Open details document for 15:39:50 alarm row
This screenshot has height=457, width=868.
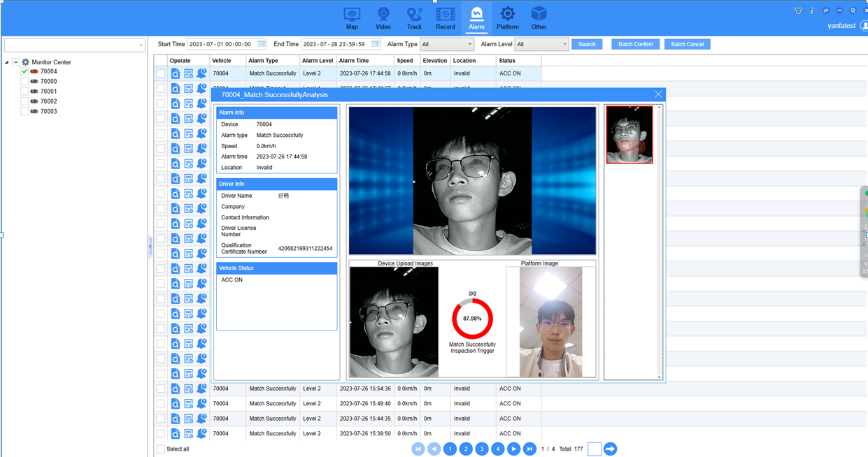point(189,434)
